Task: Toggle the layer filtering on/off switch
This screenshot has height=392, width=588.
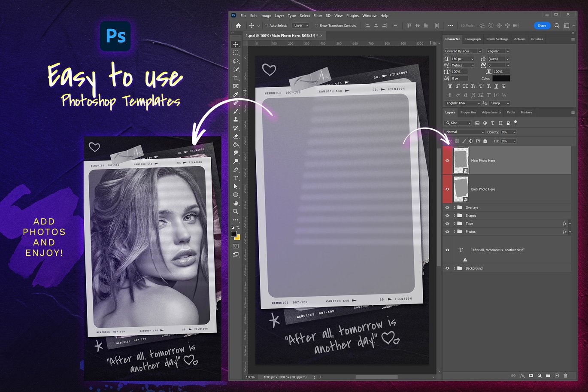Action: [x=515, y=123]
